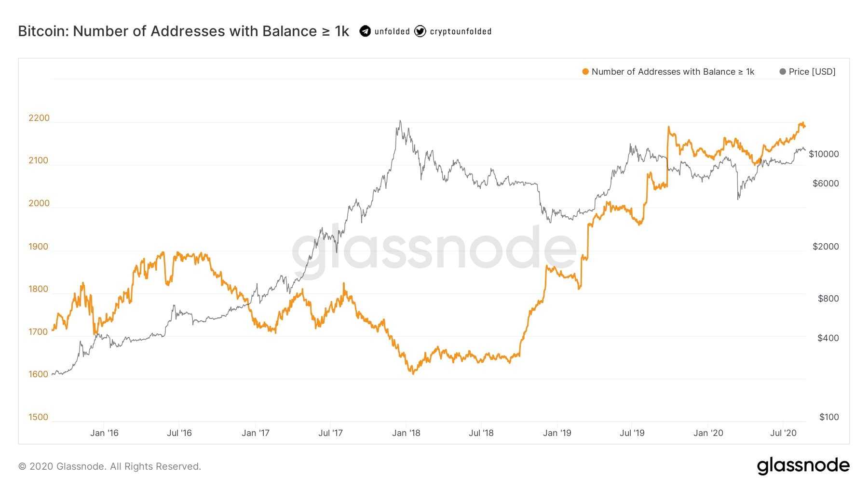868x488 pixels.
Task: Click the chart title text
Action: [x=183, y=31]
